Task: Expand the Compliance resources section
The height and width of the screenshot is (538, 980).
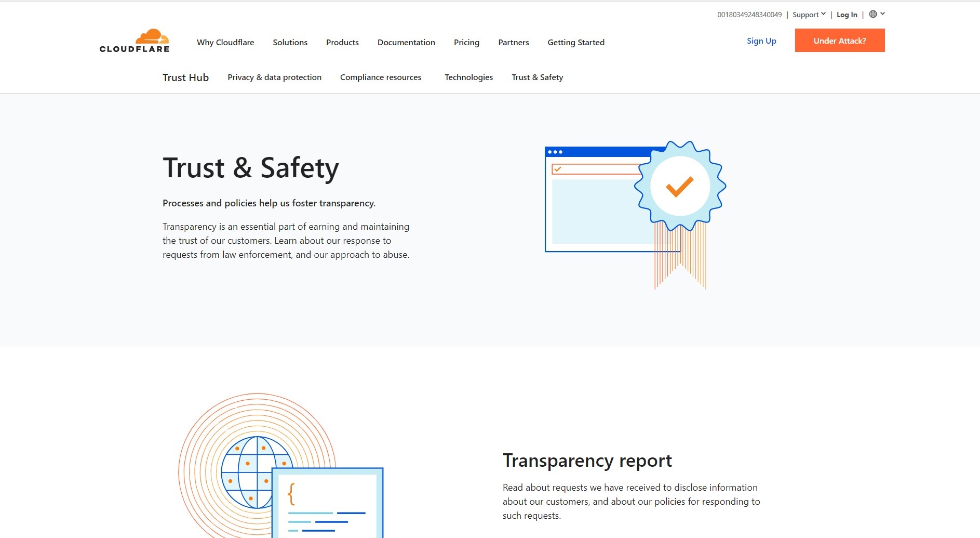Action: click(381, 77)
